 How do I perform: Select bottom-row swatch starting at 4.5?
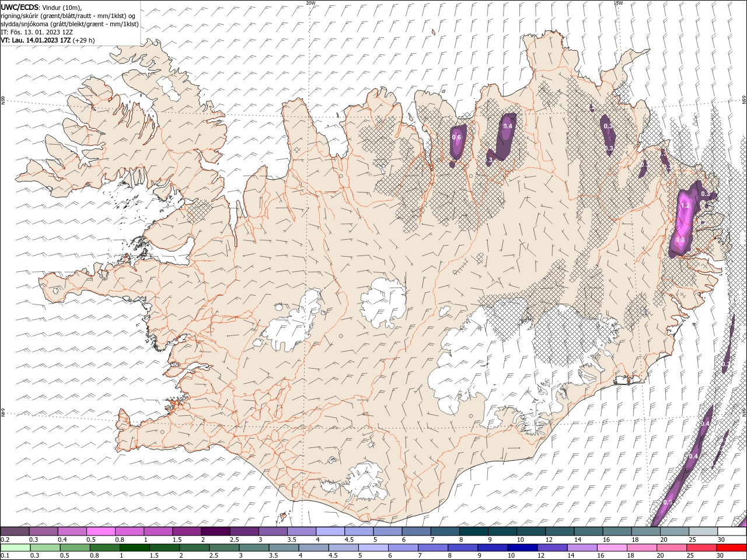[x=343, y=548]
